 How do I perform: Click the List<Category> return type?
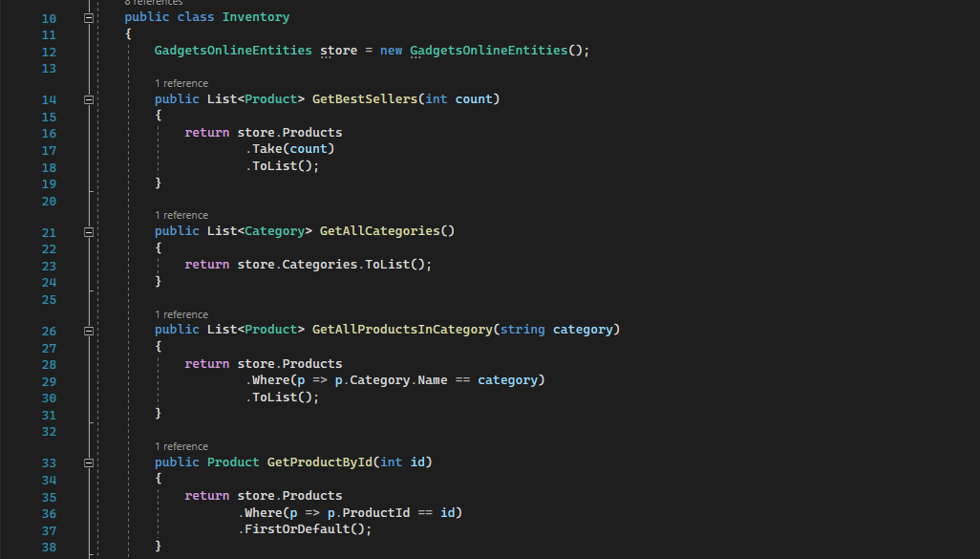pos(260,230)
